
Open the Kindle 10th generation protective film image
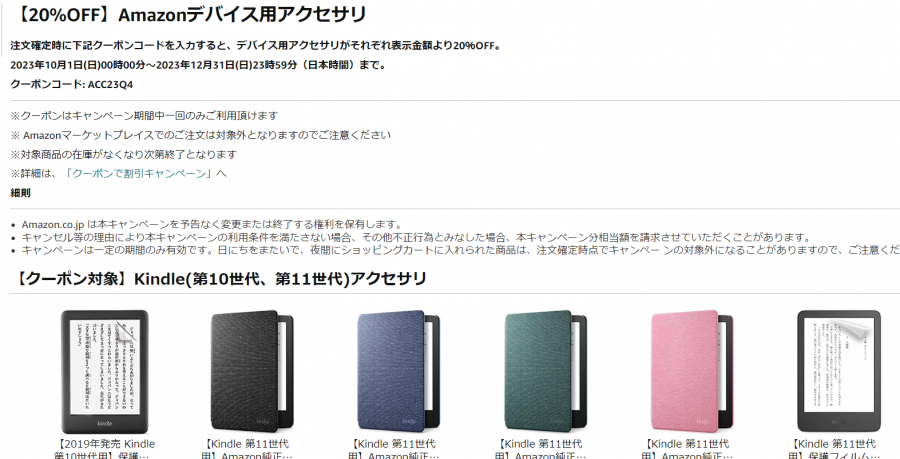click(x=105, y=372)
